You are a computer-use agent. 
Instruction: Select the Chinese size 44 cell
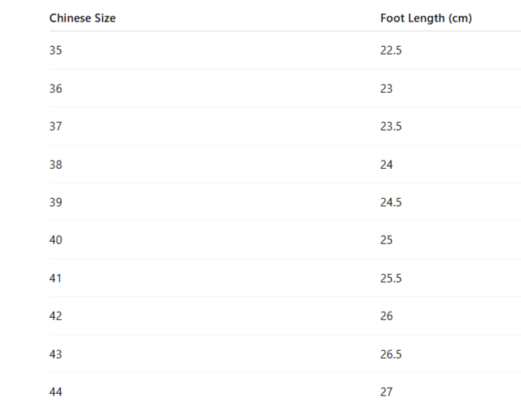[x=55, y=392]
